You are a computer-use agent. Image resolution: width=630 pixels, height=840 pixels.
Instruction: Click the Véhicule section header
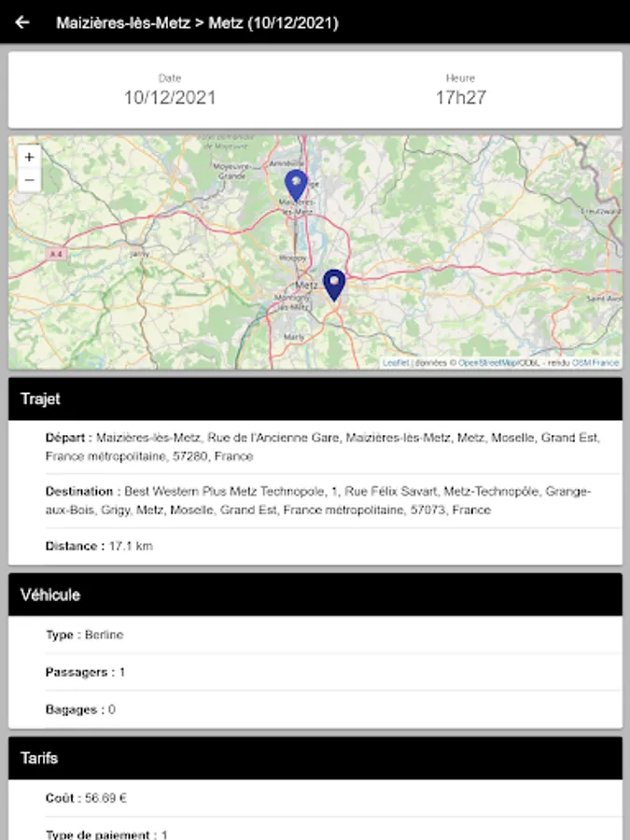point(315,595)
